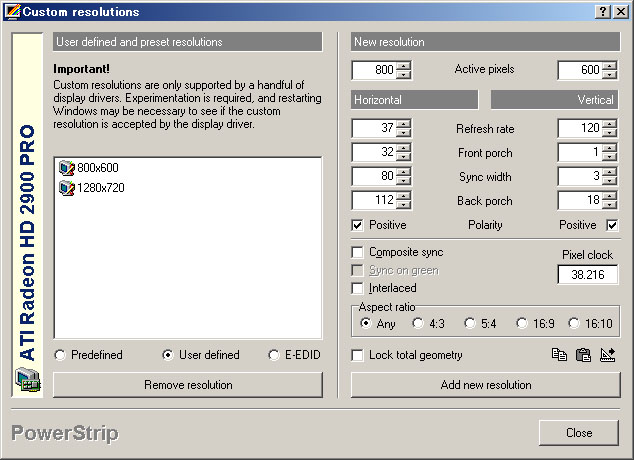The width and height of the screenshot is (634, 460).
Task: Toggle vertical Positive polarity checkbox
Action: 612,225
